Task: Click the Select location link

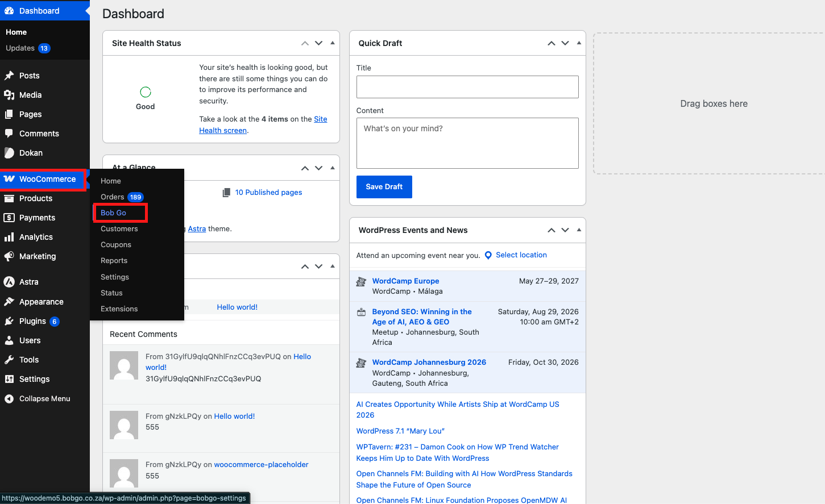Action: pos(521,255)
